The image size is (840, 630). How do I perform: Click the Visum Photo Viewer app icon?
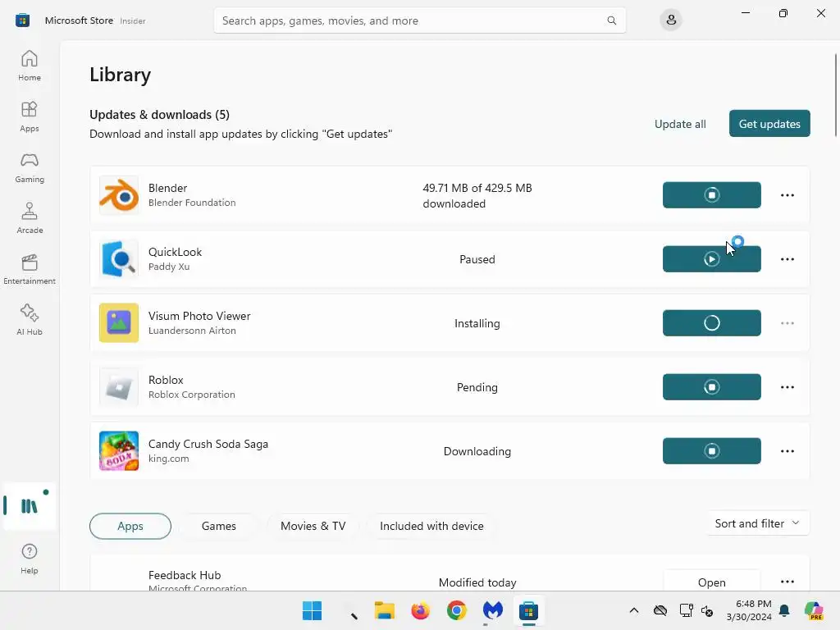[119, 323]
